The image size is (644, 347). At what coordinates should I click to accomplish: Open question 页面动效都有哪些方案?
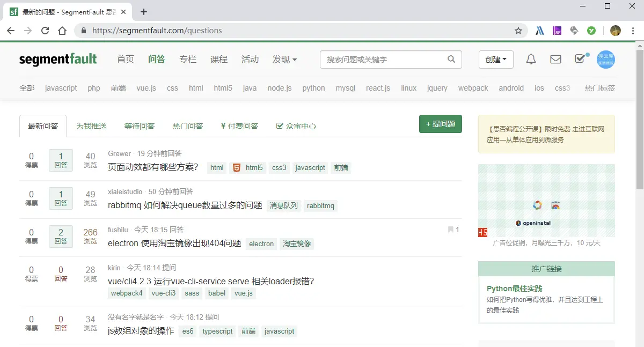pyautogui.click(x=153, y=167)
